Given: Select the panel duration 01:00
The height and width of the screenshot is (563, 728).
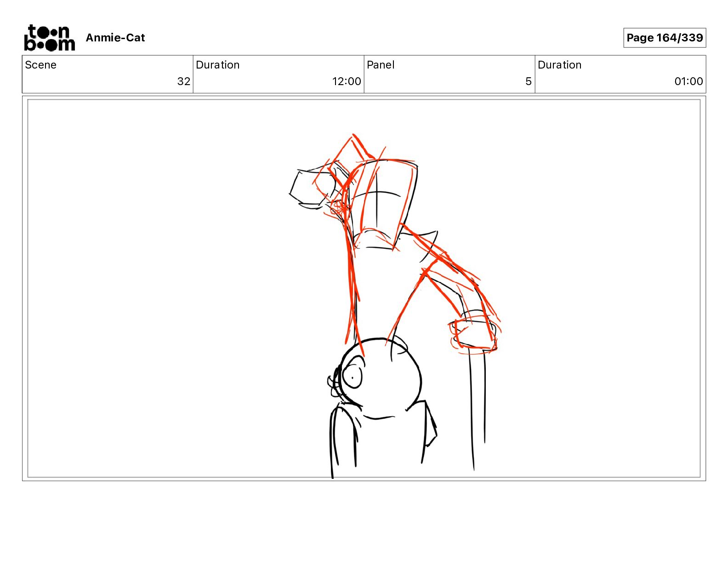Looking at the screenshot, I should [688, 81].
